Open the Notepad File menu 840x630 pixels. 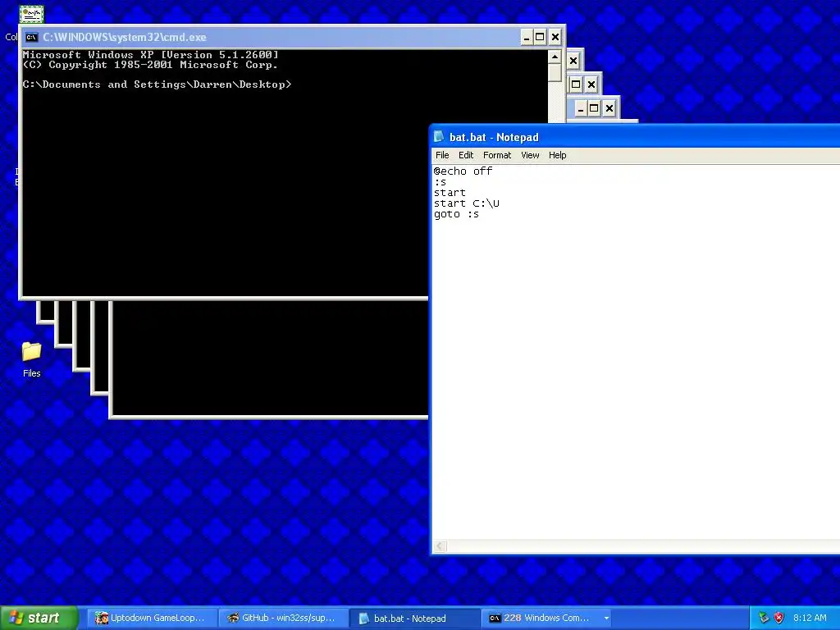442,155
